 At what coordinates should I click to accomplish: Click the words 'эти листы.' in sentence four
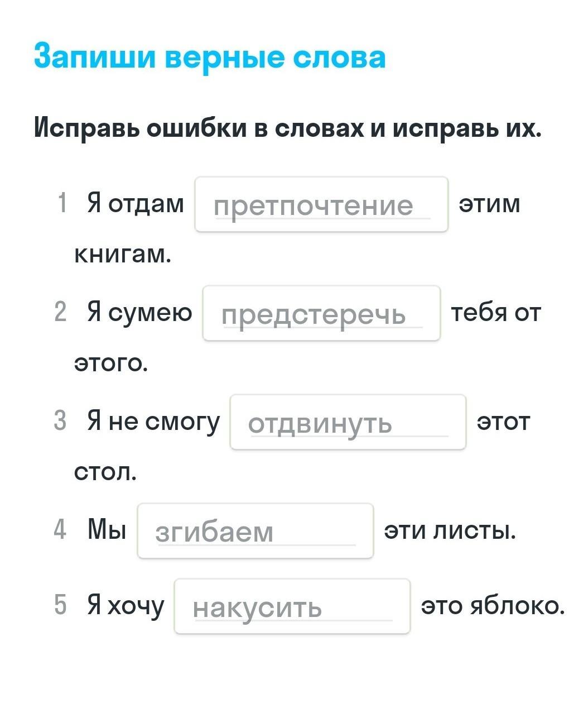[450, 530]
